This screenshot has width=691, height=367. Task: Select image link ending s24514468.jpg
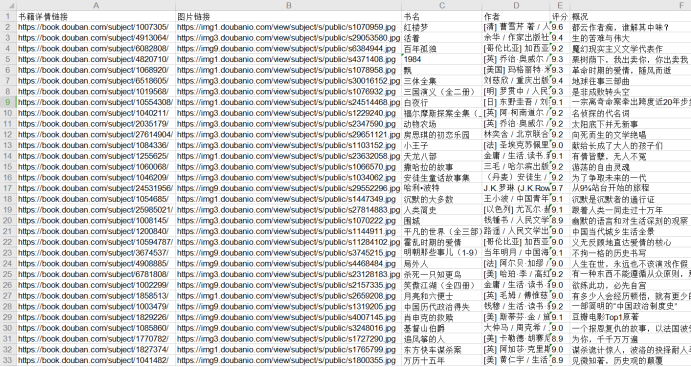click(289, 102)
